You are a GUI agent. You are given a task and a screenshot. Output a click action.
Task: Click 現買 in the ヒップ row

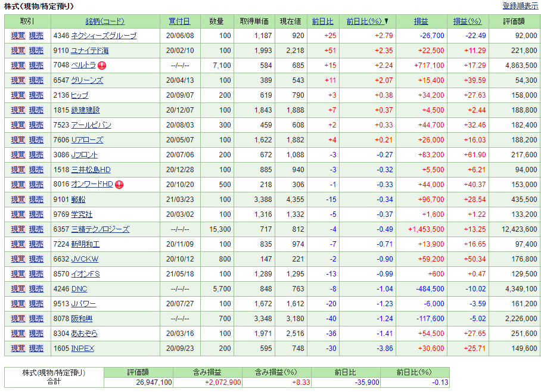pyautogui.click(x=18, y=95)
